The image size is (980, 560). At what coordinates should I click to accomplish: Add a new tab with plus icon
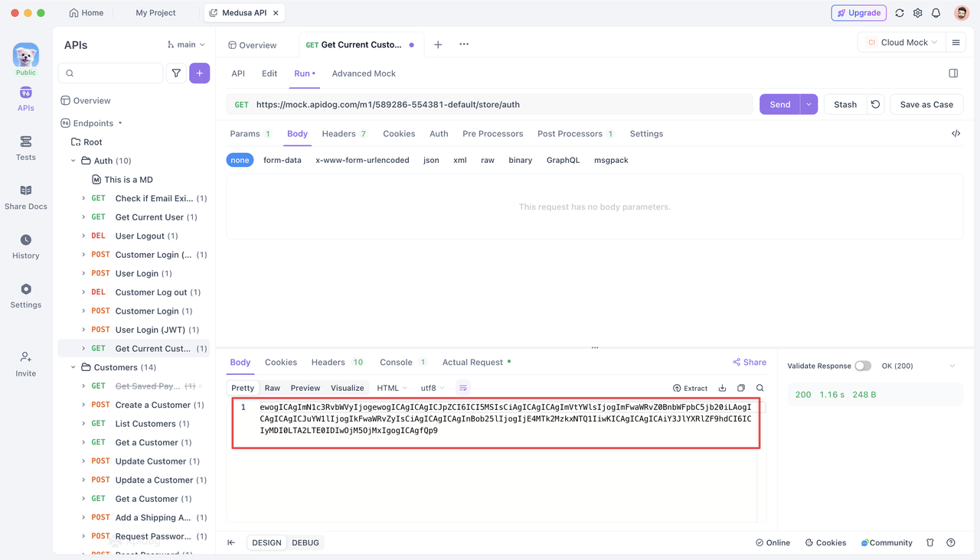(438, 45)
